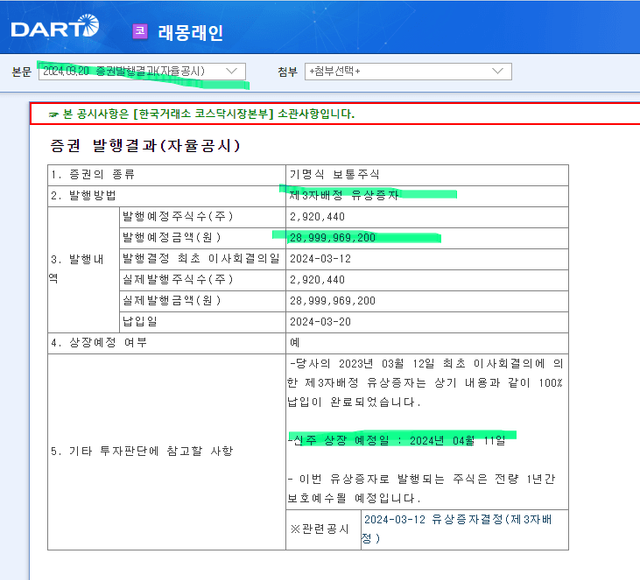
Task: Select the 실제발행금액(원) label cell
Action: click(x=171, y=300)
